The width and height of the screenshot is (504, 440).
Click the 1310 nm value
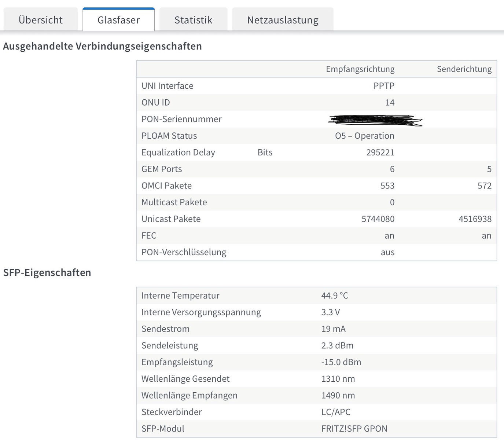pos(338,379)
